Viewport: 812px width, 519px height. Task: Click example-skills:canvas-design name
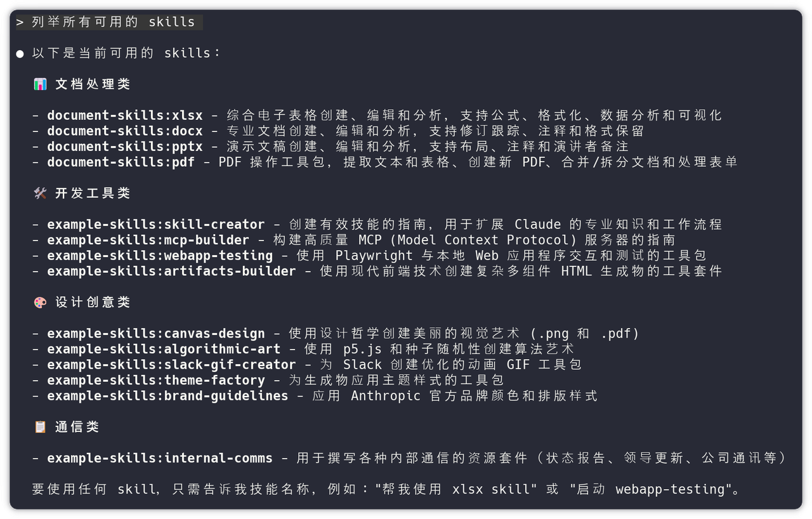pos(155,334)
